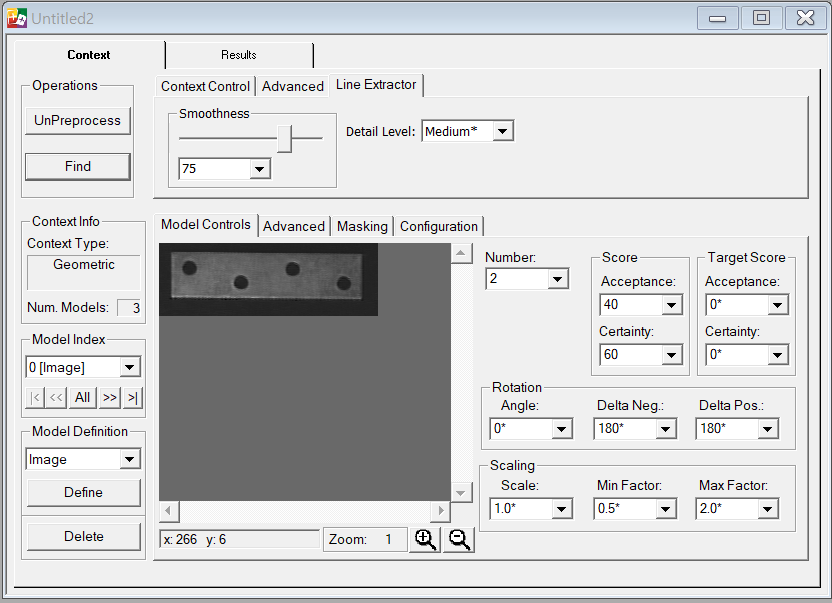The width and height of the screenshot is (832, 603).
Task: Click the Geometric context type text
Action: [84, 265]
